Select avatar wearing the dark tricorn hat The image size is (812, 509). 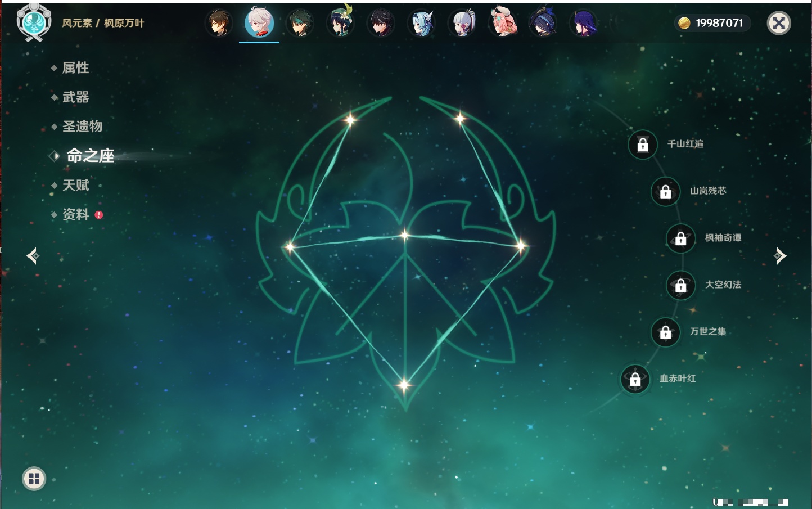[x=543, y=22]
